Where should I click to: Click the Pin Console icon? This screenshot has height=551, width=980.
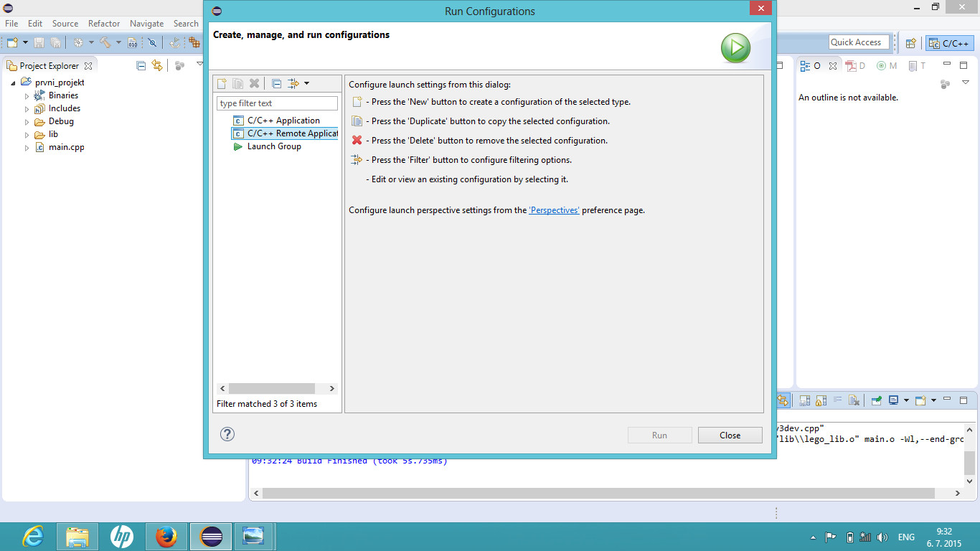[x=876, y=400]
